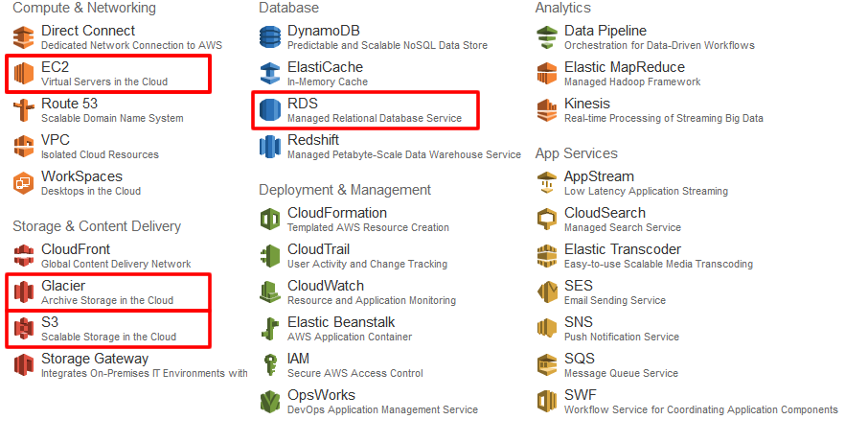Viewport: 868px width, 443px height.
Task: Open the CloudWatch service link
Action: tap(326, 286)
